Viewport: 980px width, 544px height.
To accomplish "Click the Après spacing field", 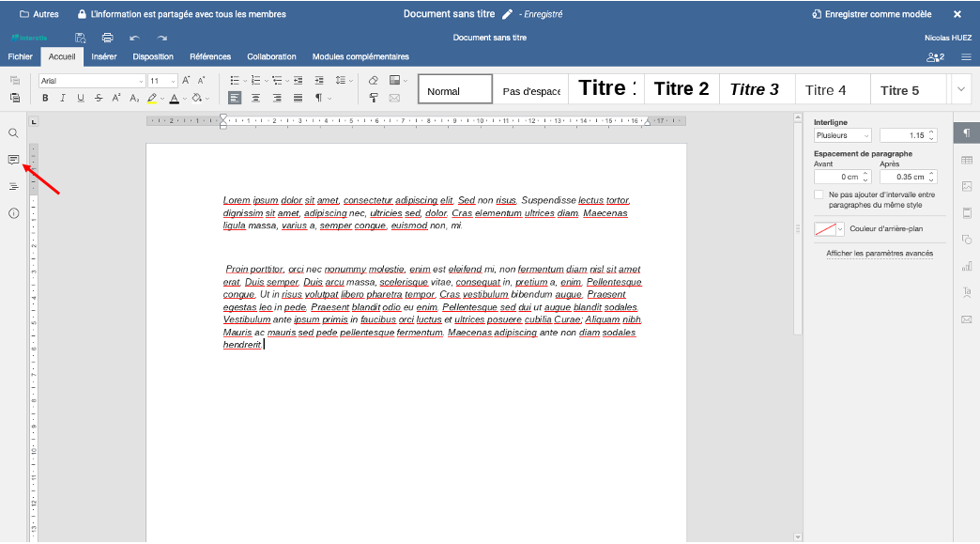I will pyautogui.click(x=908, y=177).
